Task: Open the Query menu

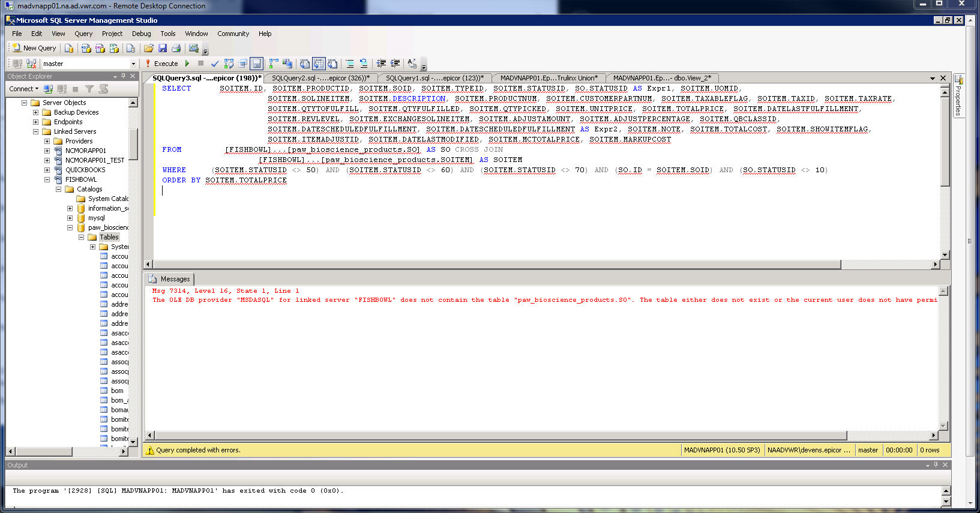Action: pyautogui.click(x=83, y=34)
